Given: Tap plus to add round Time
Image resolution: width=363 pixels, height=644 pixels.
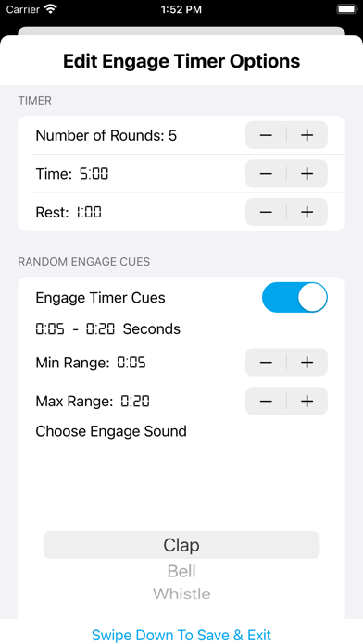Looking at the screenshot, I should 307,174.
